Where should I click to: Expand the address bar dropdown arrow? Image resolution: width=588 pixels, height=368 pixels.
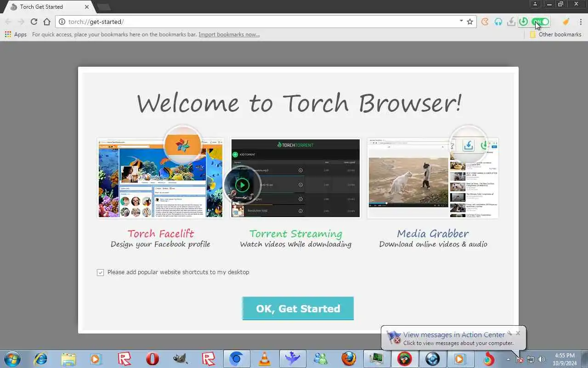coord(461,21)
